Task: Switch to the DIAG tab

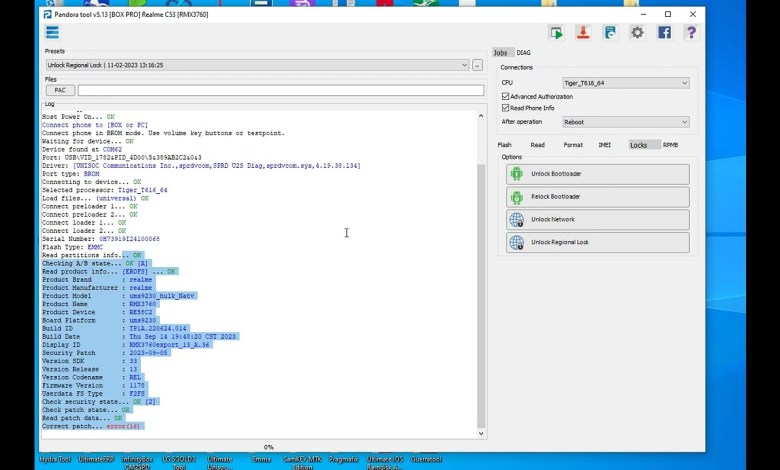Action: [524, 52]
